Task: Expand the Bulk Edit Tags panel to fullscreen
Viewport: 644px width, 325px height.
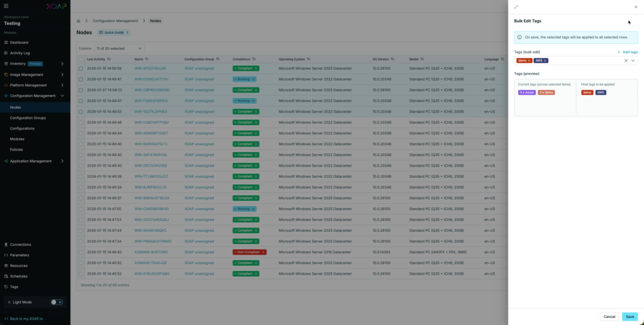Action: coord(516,7)
